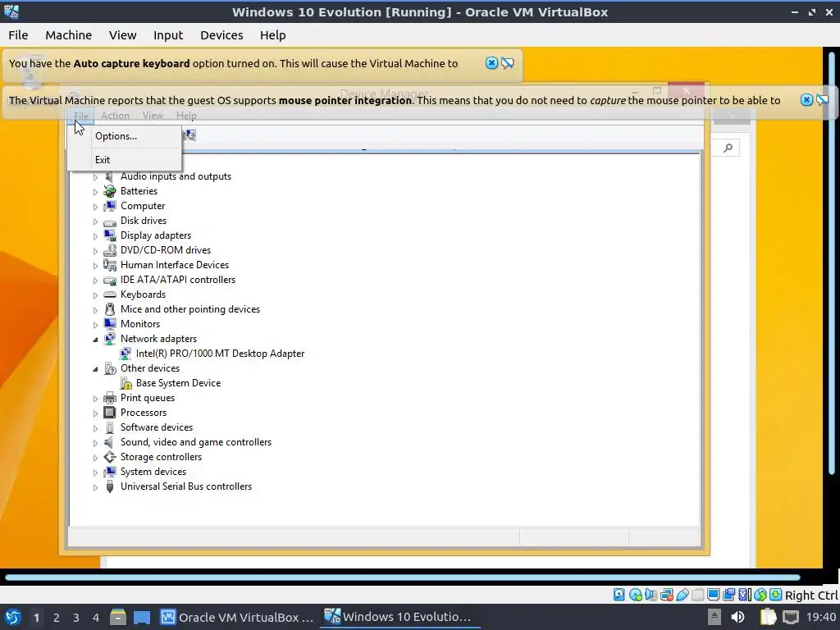
Task: Collapse the Network adapters node
Action: [x=95, y=339]
